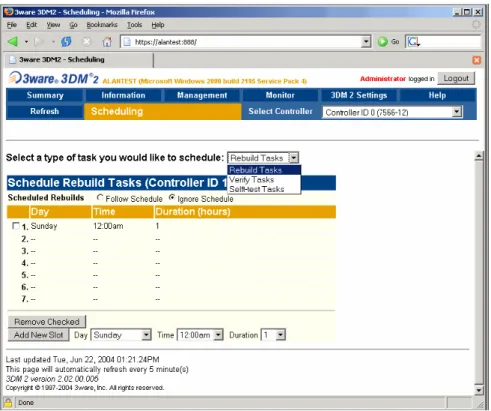Image resolution: width=491 pixels, height=411 pixels.
Task: Click the URL address field
Action: [247, 42]
